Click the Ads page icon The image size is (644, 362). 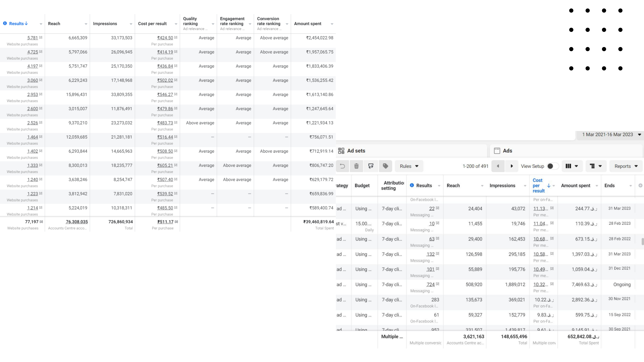[x=497, y=151]
